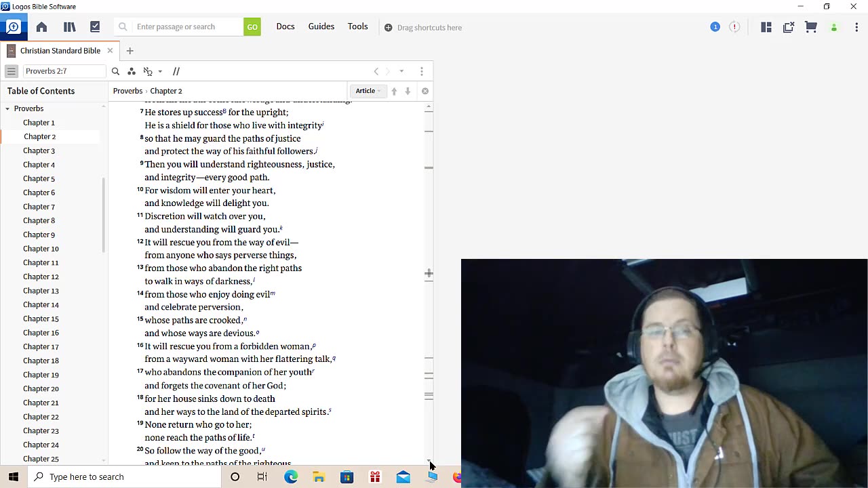Toggle parallel resource sets icon
Image resolution: width=868 pixels, height=488 pixels.
pos(176,71)
